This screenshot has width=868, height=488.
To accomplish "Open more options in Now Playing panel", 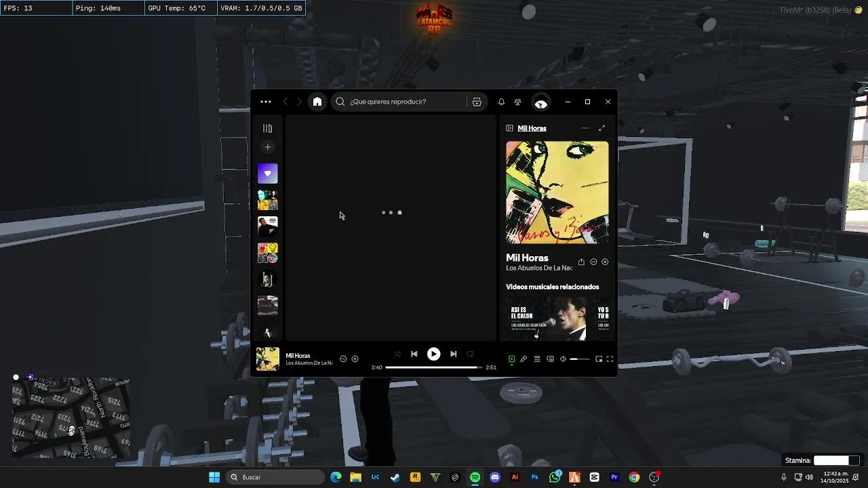I will coord(585,128).
